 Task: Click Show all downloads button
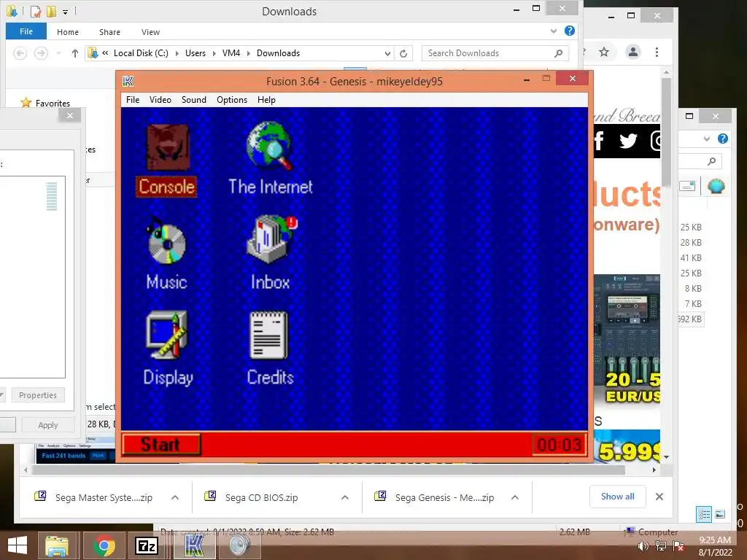(x=617, y=497)
